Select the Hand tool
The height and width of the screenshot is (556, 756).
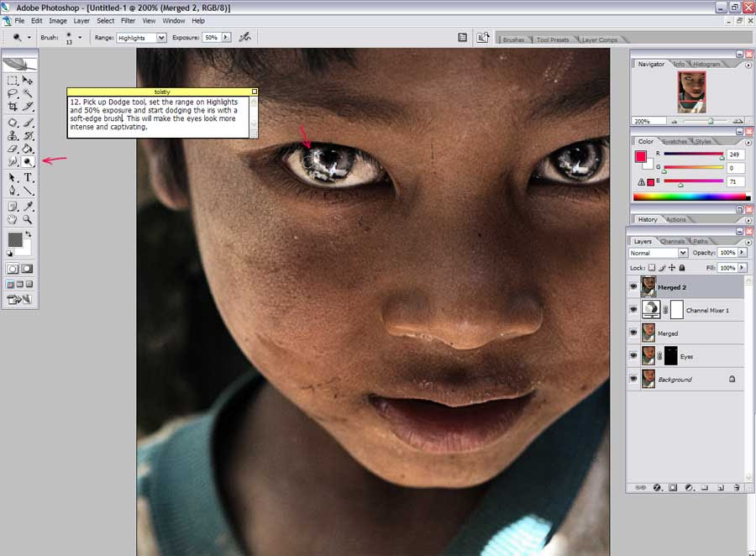[x=13, y=220]
